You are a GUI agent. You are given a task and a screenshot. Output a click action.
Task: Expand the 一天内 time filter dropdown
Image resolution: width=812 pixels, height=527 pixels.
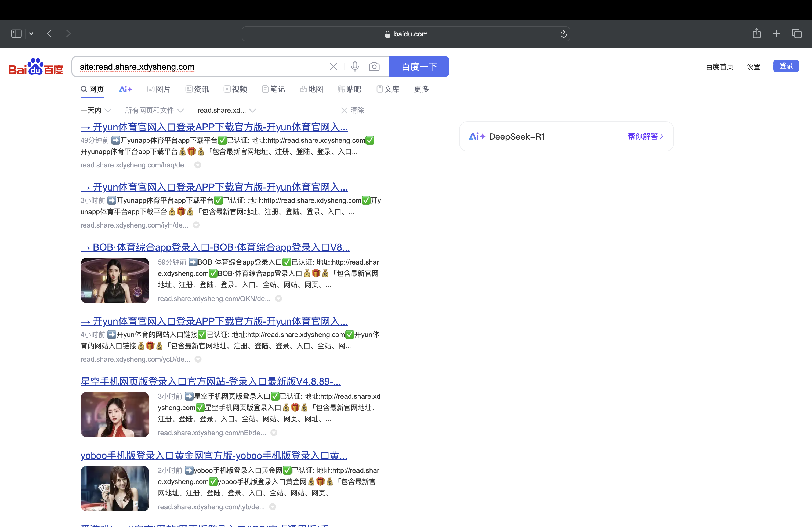96,110
